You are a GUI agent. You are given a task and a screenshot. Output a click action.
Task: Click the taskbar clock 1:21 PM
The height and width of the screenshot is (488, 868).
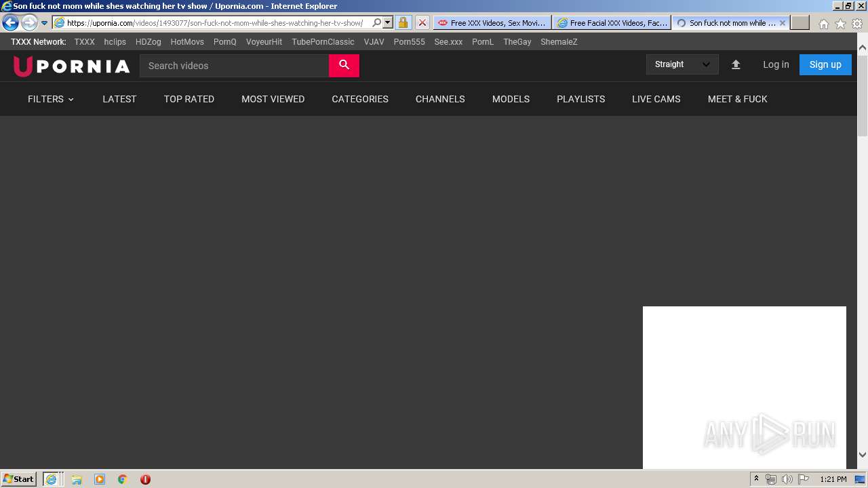[x=833, y=479]
